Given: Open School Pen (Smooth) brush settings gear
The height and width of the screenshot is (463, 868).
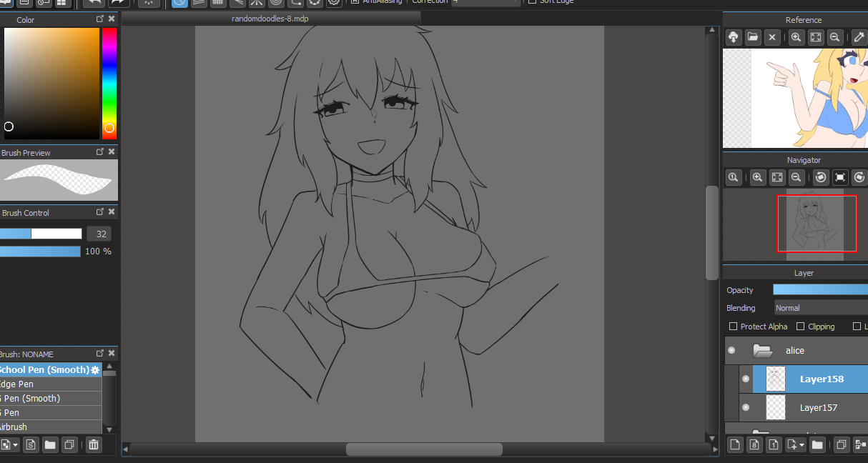Looking at the screenshot, I should point(95,370).
